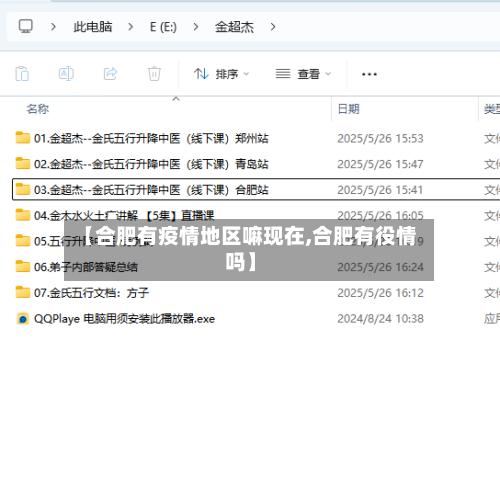The height and width of the screenshot is (500, 500).
Task: Open the 查看 view dropdown
Action: [x=303, y=74]
